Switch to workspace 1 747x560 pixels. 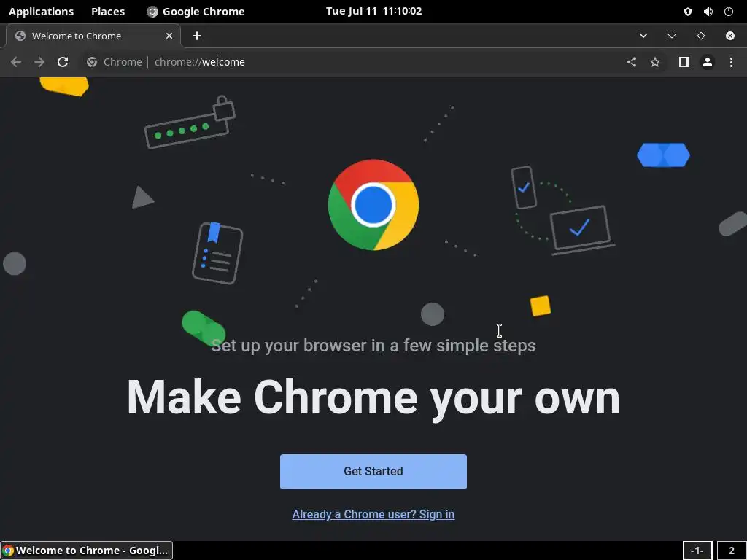click(697, 551)
